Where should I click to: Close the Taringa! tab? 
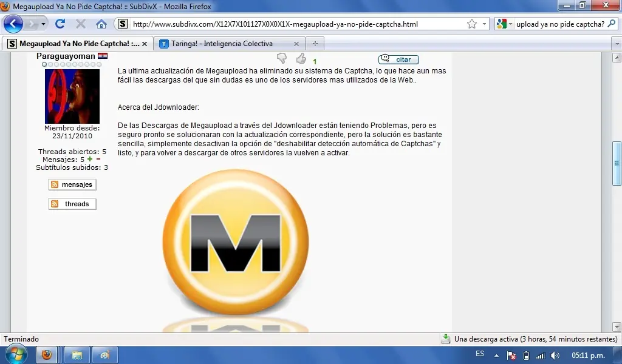click(296, 44)
